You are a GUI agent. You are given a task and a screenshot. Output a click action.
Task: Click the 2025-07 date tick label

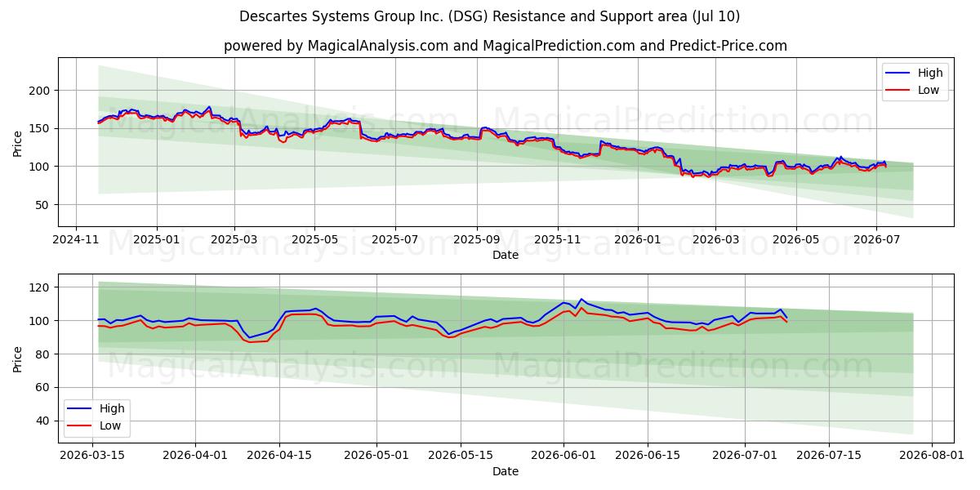pyautogui.click(x=395, y=241)
